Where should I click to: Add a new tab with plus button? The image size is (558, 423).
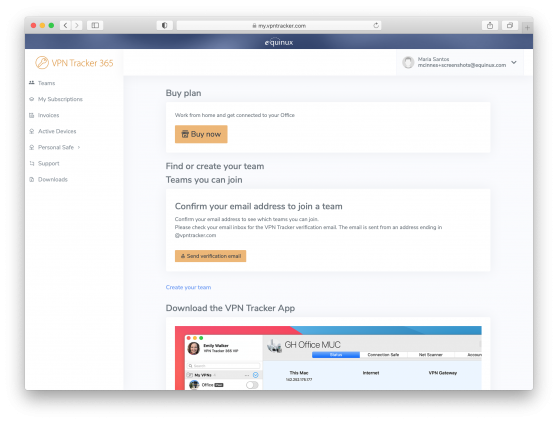coord(527,27)
